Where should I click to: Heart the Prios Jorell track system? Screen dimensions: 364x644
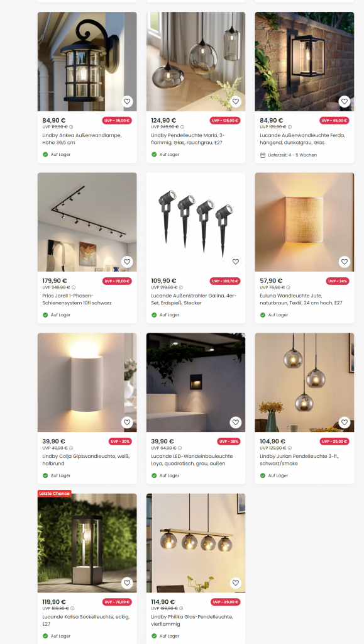click(x=127, y=262)
